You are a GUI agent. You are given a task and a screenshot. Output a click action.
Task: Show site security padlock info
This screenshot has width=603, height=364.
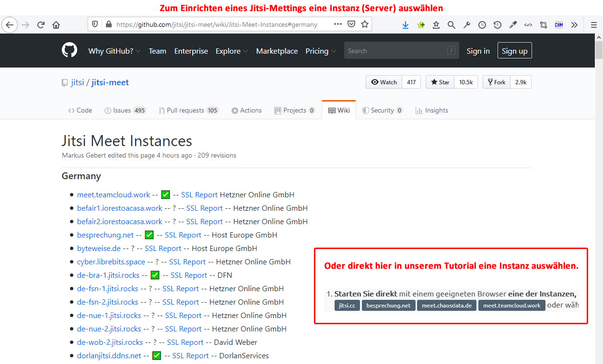click(108, 24)
